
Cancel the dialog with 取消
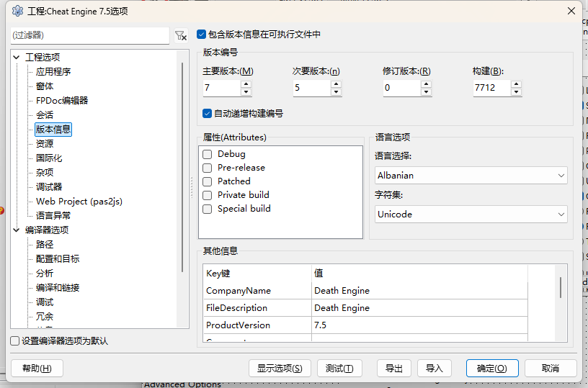(551, 369)
